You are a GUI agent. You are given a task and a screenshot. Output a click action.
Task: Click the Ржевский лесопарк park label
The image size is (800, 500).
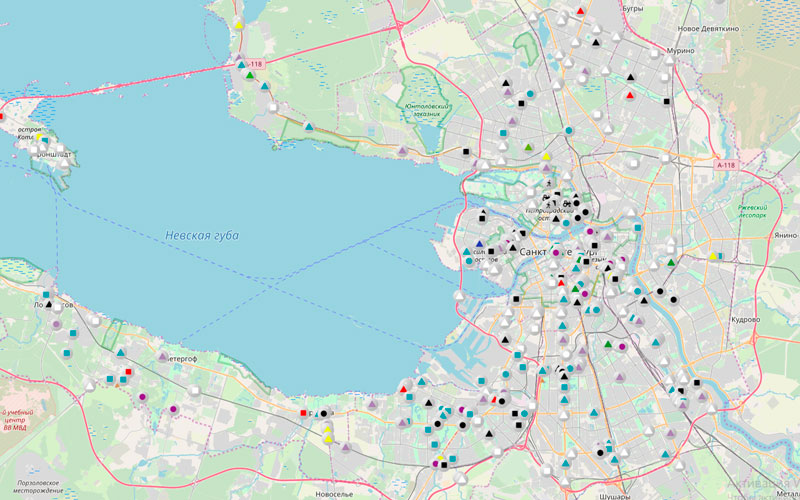click(751, 210)
